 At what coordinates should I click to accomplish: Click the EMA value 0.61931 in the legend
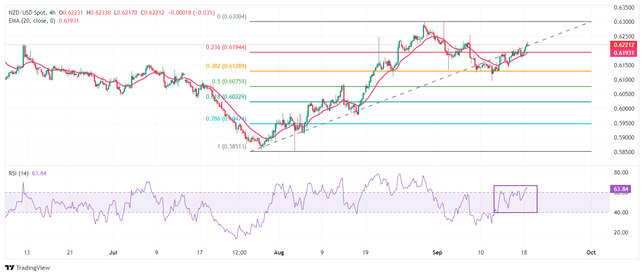point(69,21)
